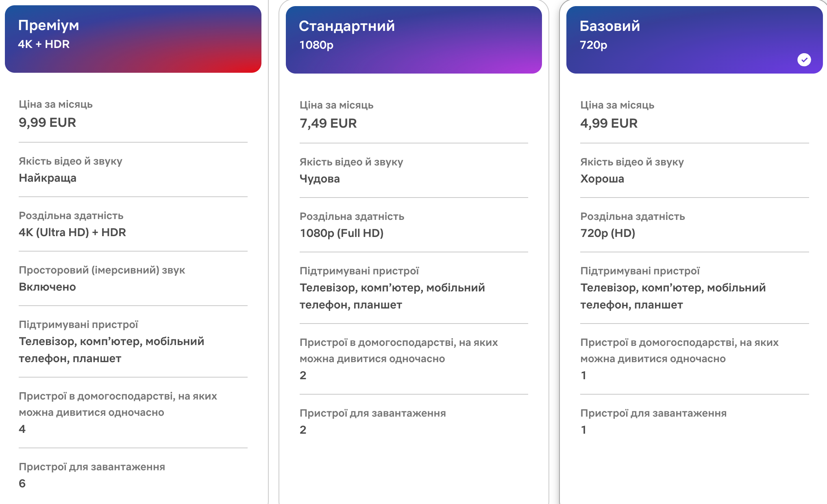This screenshot has height=504, width=827.
Task: Click the 4K (Ultra HD) + HDR resolution text
Action: 72,232
